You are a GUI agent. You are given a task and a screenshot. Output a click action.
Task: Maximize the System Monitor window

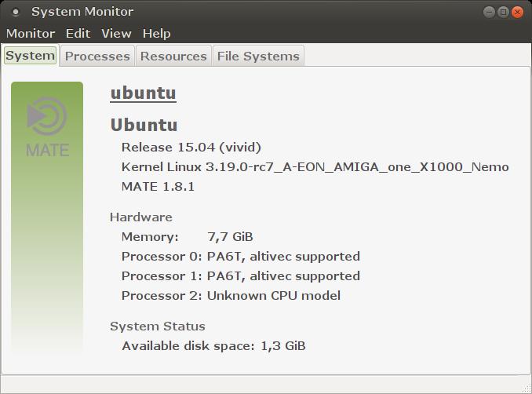503,12
